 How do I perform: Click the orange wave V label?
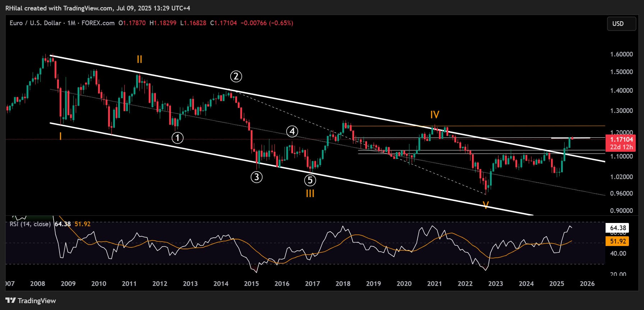point(486,205)
